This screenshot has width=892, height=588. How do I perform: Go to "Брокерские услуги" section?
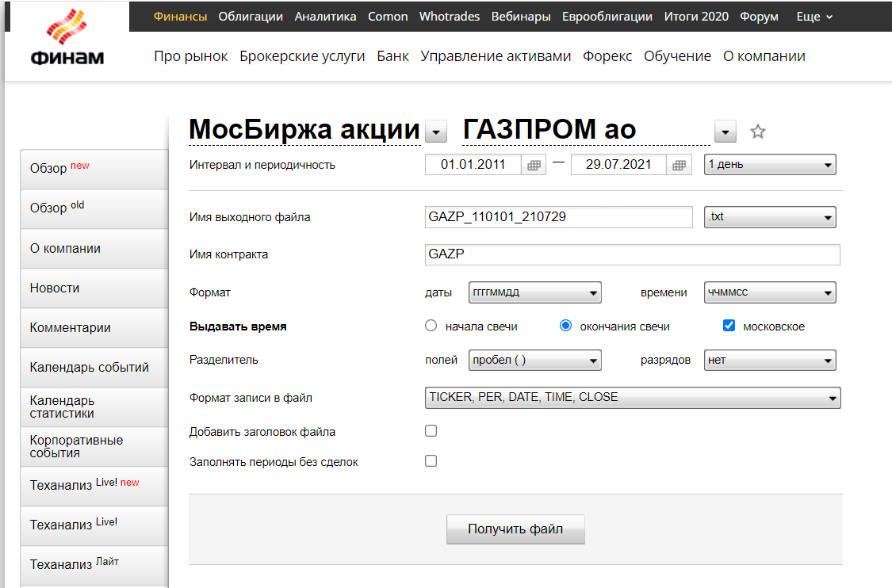click(x=302, y=56)
